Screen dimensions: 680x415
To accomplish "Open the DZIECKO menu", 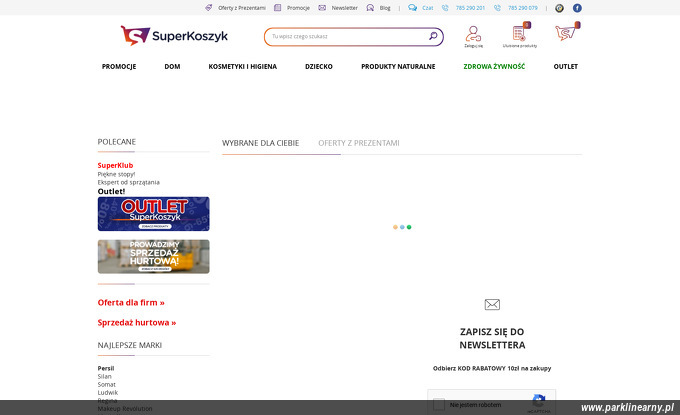I will [319, 66].
